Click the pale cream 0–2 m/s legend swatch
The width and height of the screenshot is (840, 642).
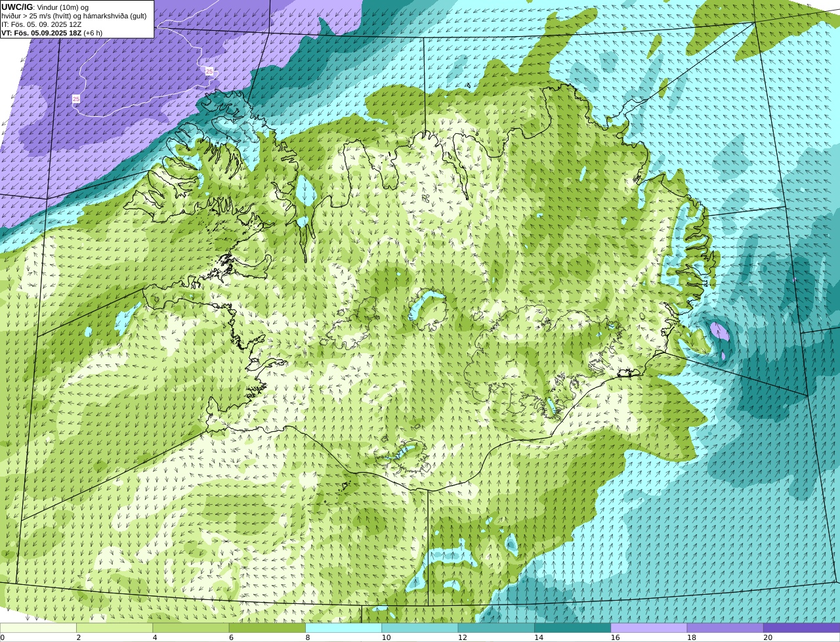(x=38, y=628)
